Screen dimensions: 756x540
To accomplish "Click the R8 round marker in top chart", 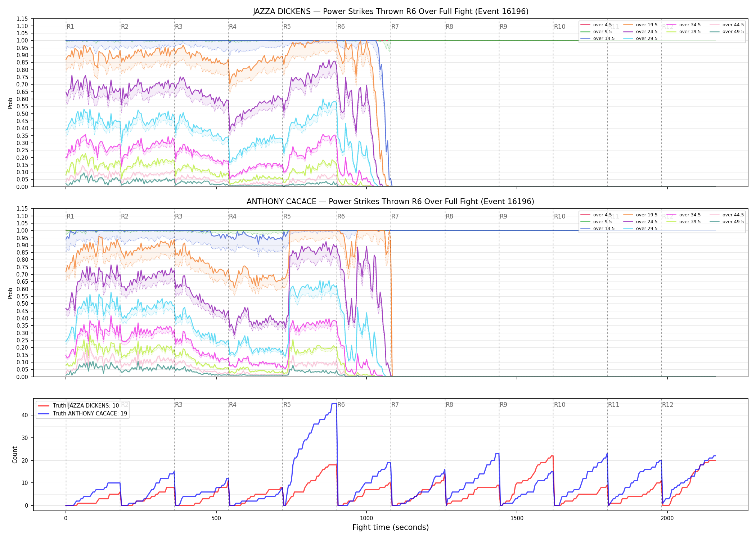I will tap(449, 27).
